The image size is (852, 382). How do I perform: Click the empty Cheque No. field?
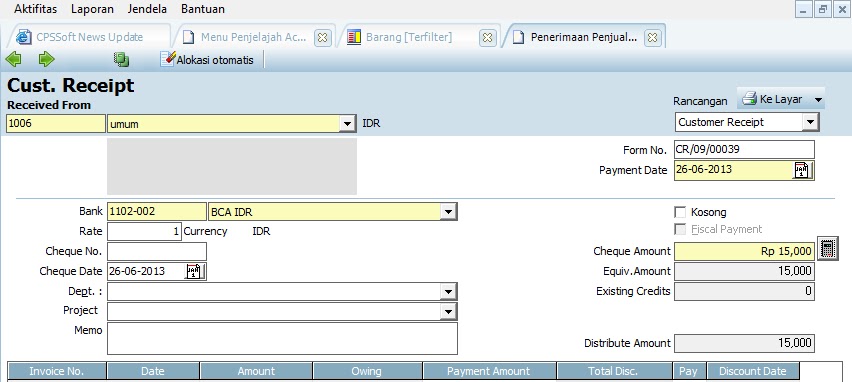tap(157, 251)
